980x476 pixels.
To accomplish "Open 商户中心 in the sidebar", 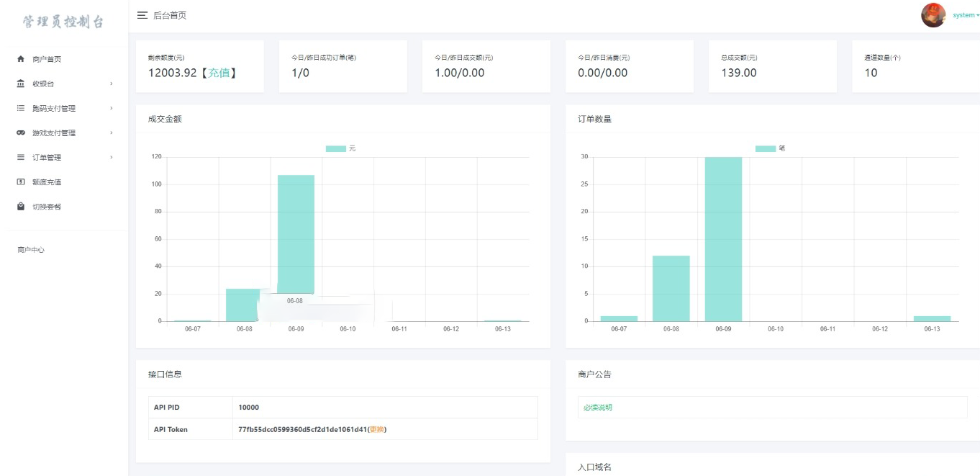I will (x=31, y=250).
